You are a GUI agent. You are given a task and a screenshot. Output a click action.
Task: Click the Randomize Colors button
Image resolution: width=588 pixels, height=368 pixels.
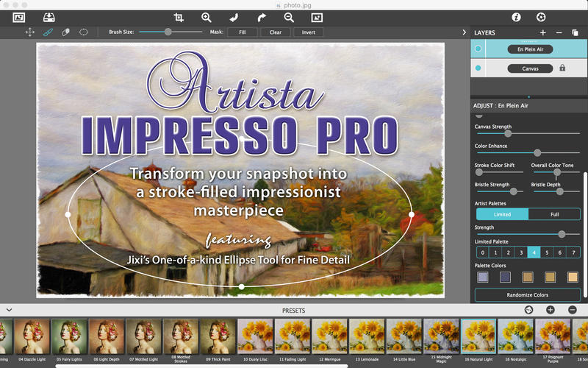[527, 295]
